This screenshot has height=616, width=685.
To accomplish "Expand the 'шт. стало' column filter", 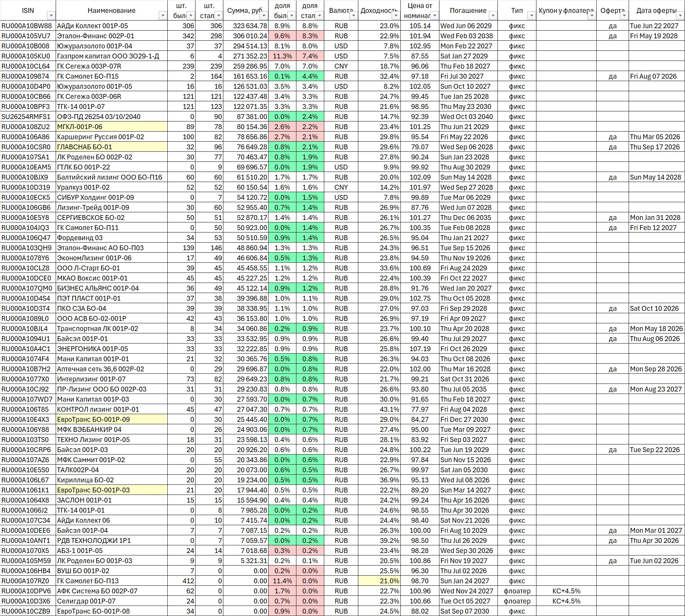I will [x=218, y=16].
